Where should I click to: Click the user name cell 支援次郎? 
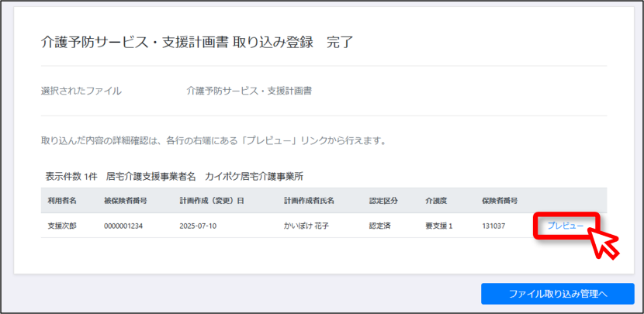pyautogui.click(x=62, y=226)
